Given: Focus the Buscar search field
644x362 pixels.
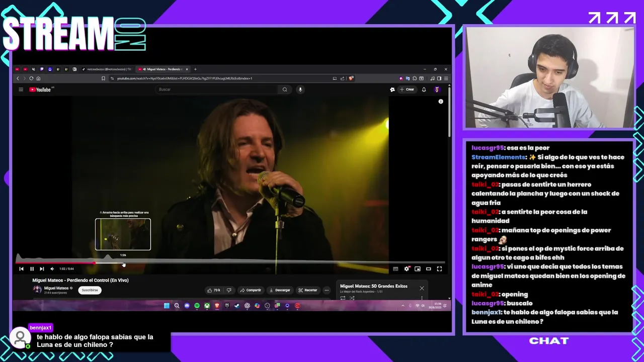Looking at the screenshot, I should (216, 89).
